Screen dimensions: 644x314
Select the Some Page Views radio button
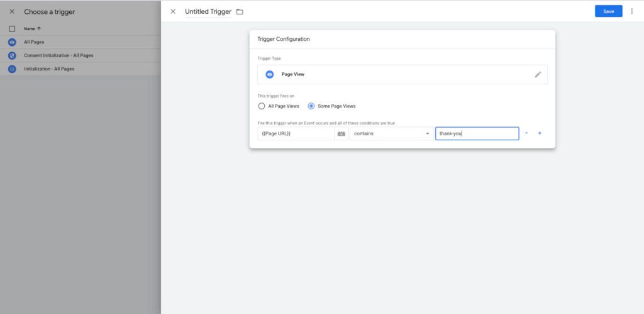coord(311,106)
